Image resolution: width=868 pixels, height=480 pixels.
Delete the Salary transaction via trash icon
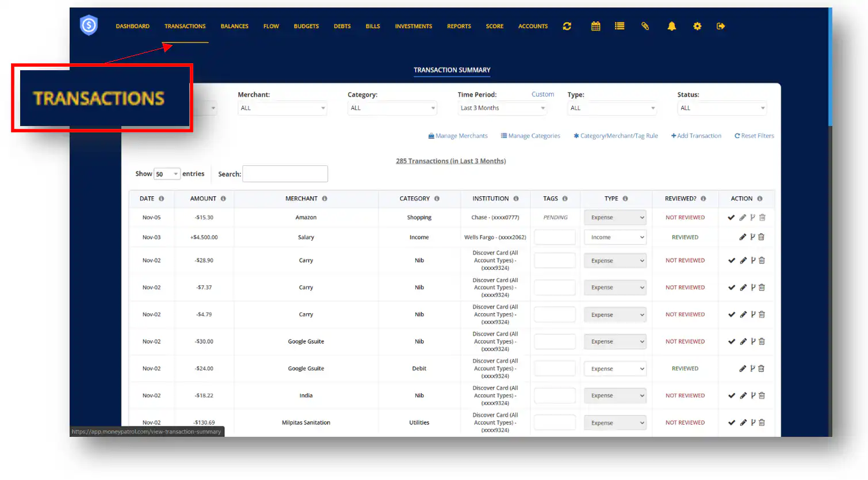761,237
